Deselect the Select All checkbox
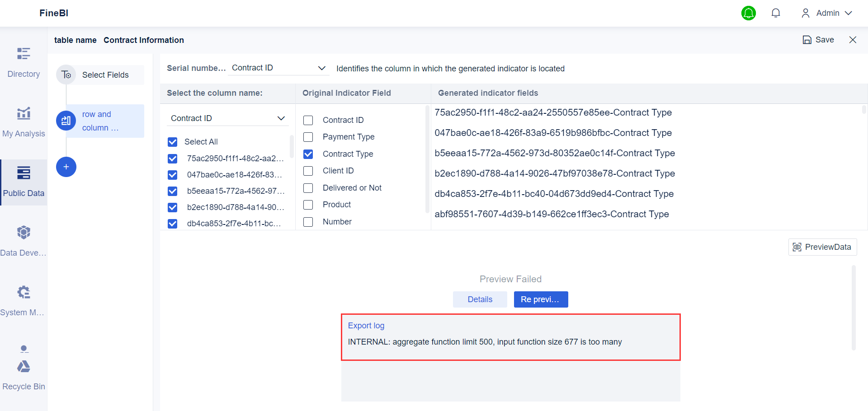Image resolution: width=868 pixels, height=411 pixels. (x=173, y=142)
